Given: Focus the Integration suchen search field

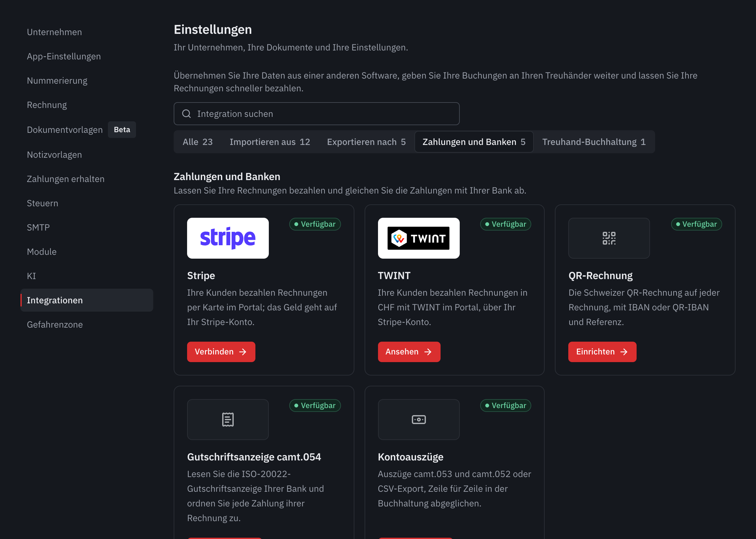Looking at the screenshot, I should click(316, 113).
